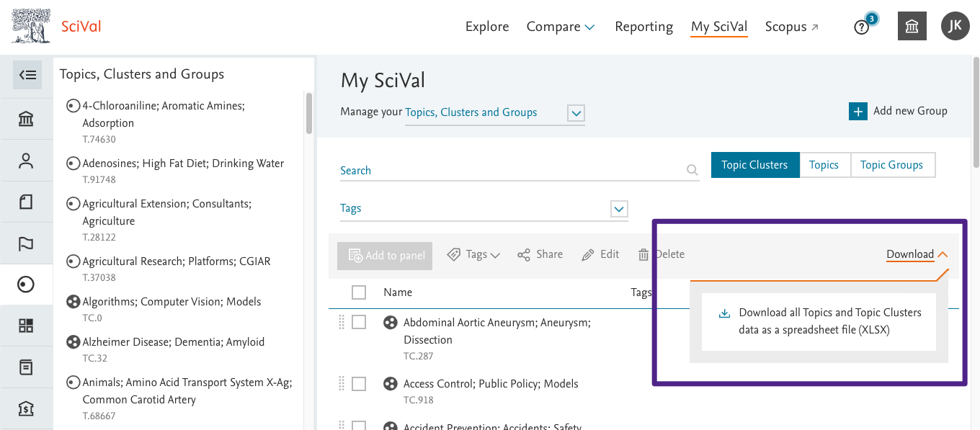This screenshot has width=980, height=430.
Task: Click the Add new Group button
Action: point(898,112)
